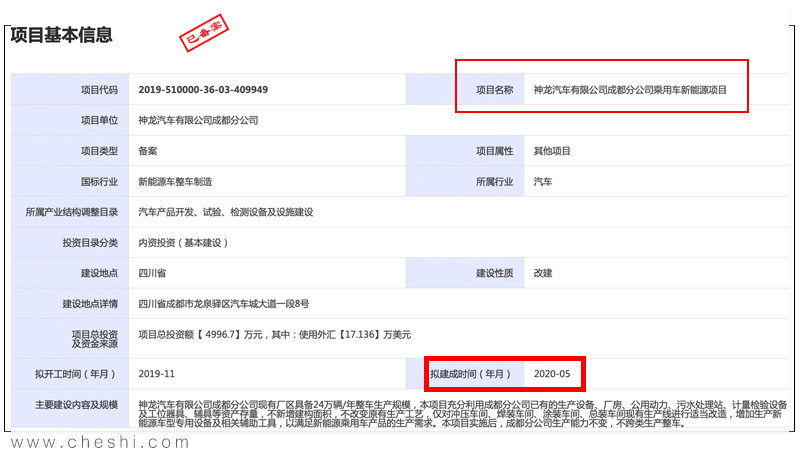
Task: Select project code 2019-510000-36-03-409949
Action: pos(203,90)
